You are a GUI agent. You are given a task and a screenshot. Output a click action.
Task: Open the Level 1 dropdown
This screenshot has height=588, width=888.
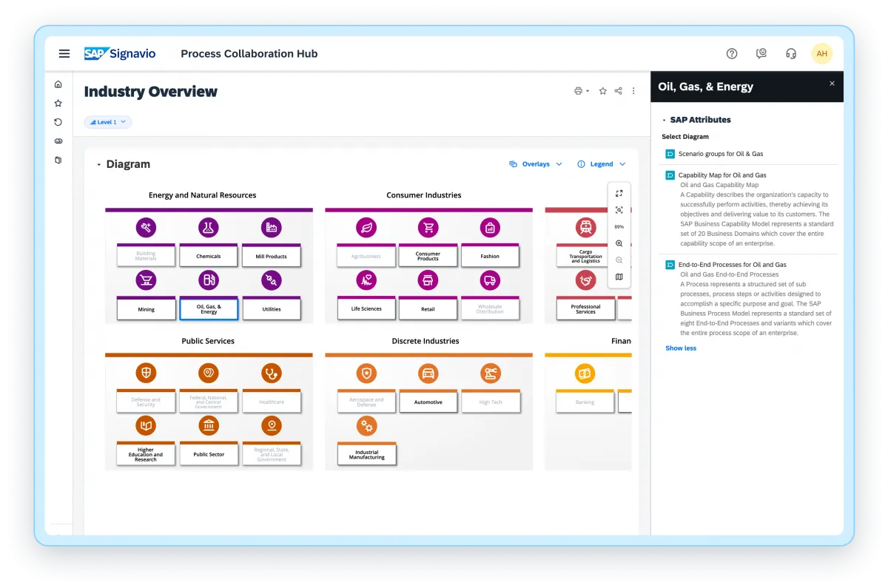[x=108, y=122]
